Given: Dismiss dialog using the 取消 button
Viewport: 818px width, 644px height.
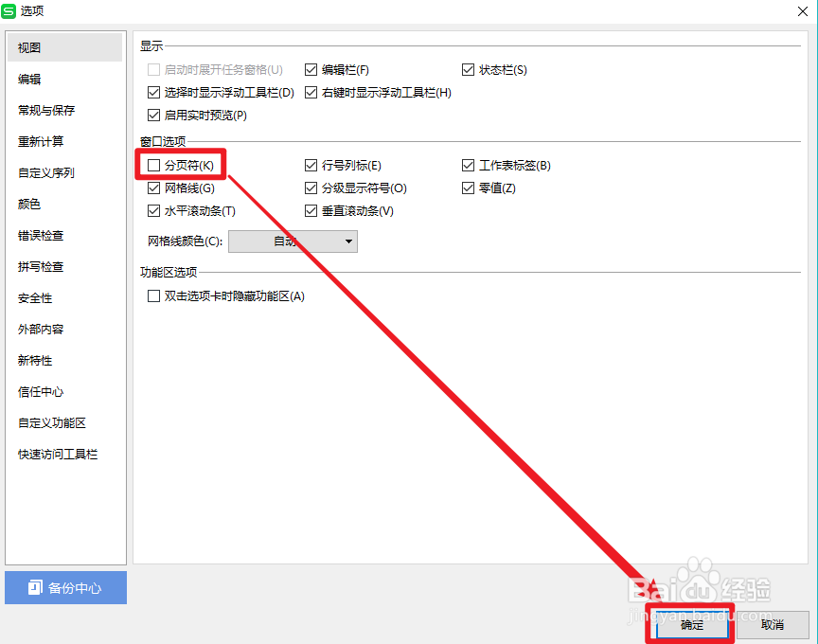Looking at the screenshot, I should click(773, 625).
